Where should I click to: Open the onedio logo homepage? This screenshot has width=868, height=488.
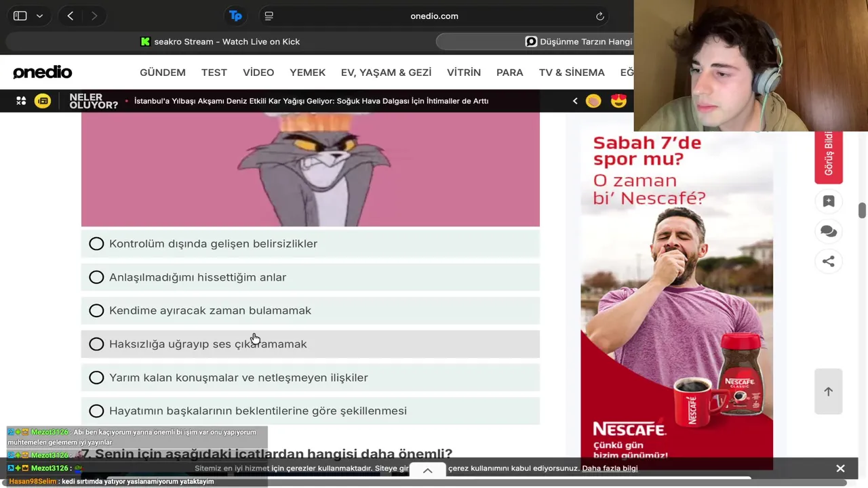[42, 72]
